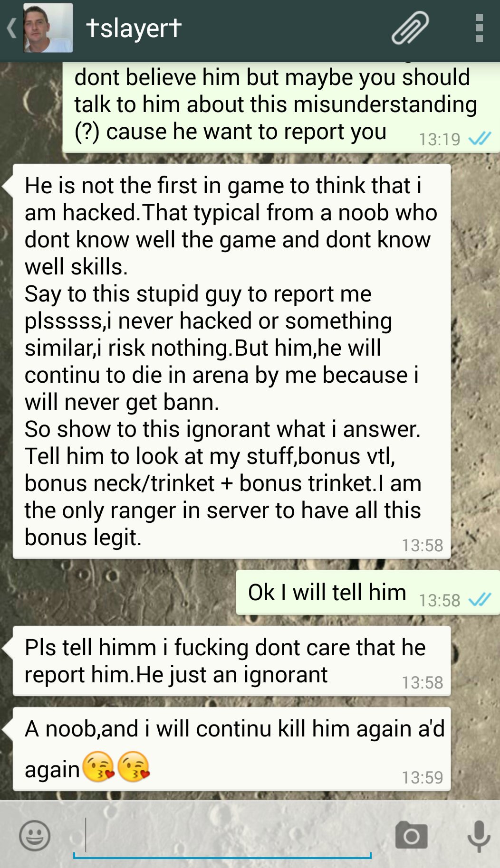Tap the 13:58 timestamp on long message

point(422,545)
